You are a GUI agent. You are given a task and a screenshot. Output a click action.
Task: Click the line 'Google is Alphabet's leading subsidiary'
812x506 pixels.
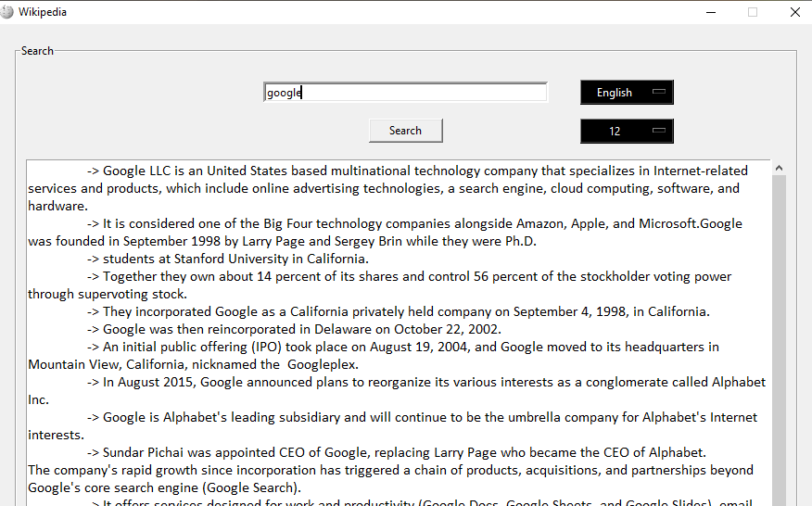[422, 417]
